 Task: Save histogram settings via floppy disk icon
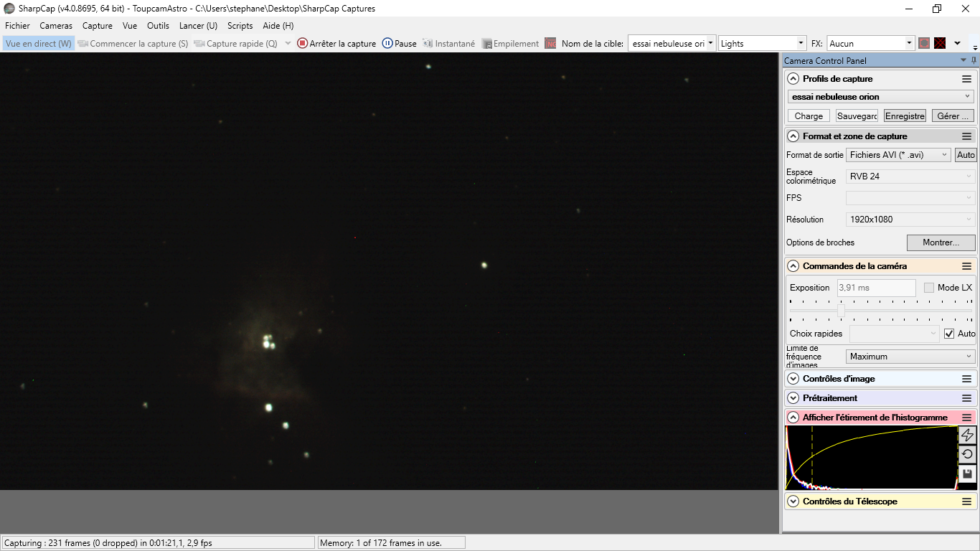click(x=966, y=473)
